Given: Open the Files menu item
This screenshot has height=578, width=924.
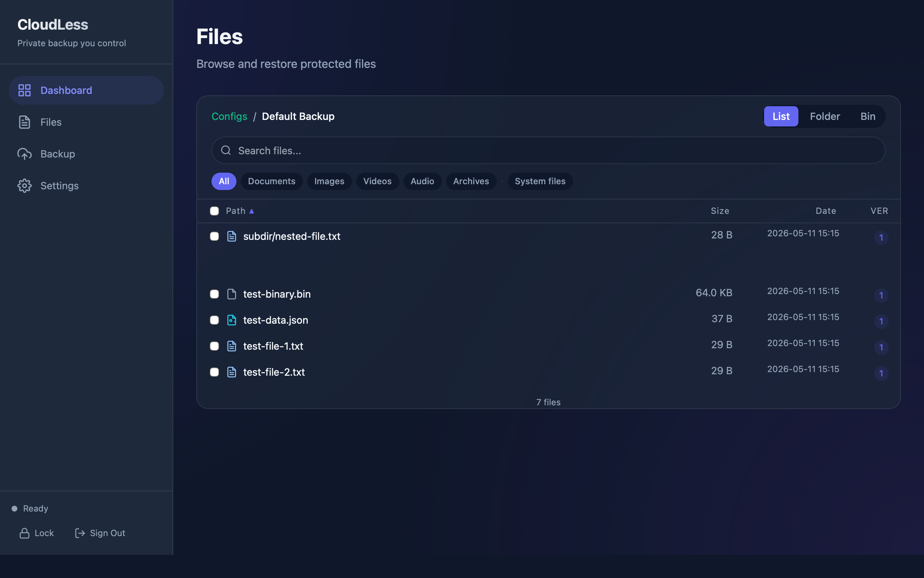Looking at the screenshot, I should pos(86,122).
